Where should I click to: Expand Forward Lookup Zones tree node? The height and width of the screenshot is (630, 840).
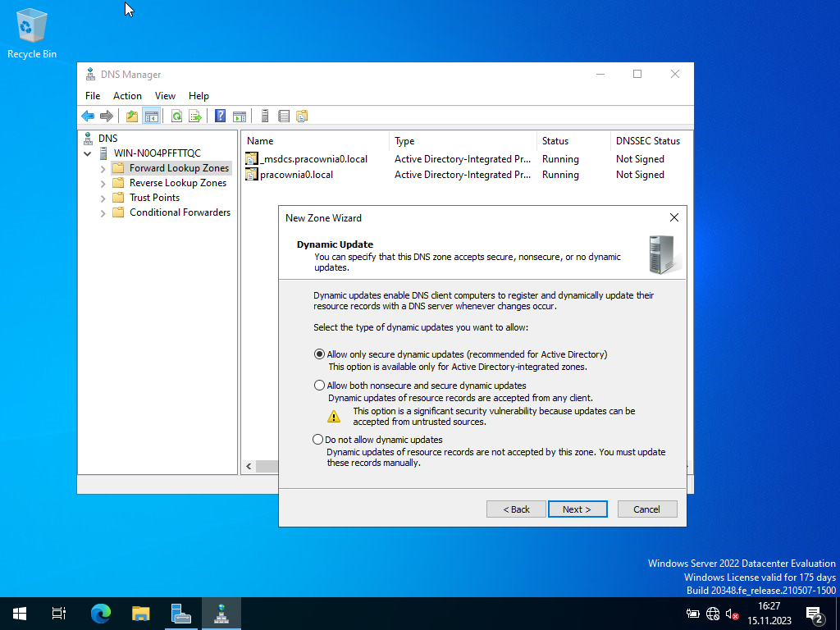tap(103, 169)
